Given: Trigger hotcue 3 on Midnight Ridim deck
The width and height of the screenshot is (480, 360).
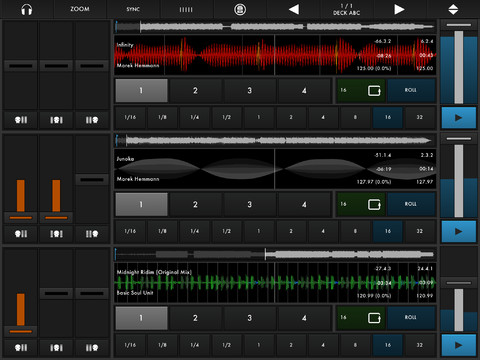Looking at the screenshot, I should pos(250,318).
